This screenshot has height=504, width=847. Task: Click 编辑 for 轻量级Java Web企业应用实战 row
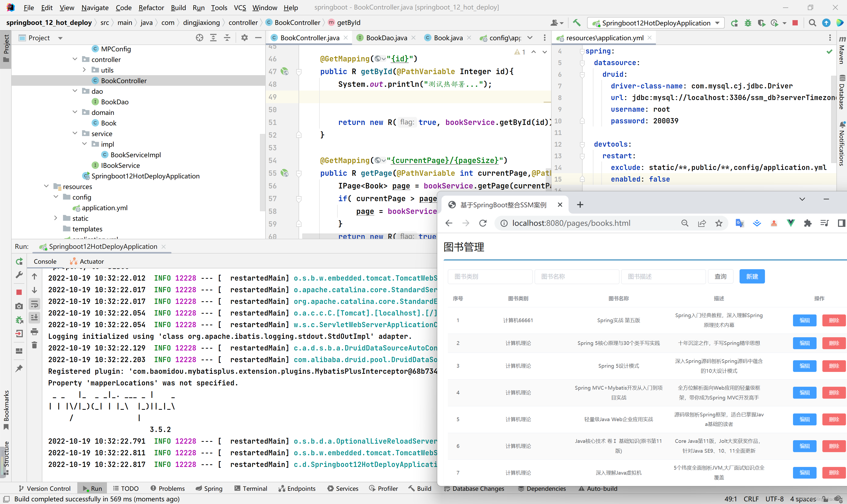[805, 419]
